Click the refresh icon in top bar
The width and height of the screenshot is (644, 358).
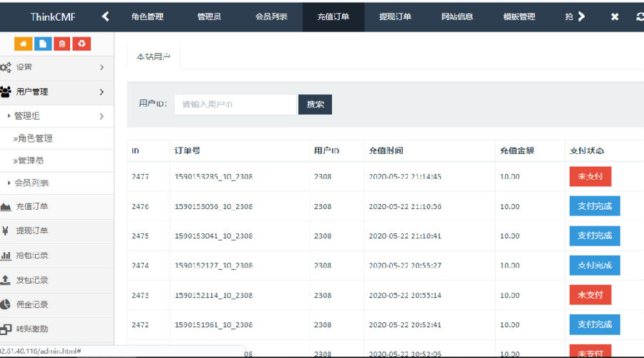(640, 17)
